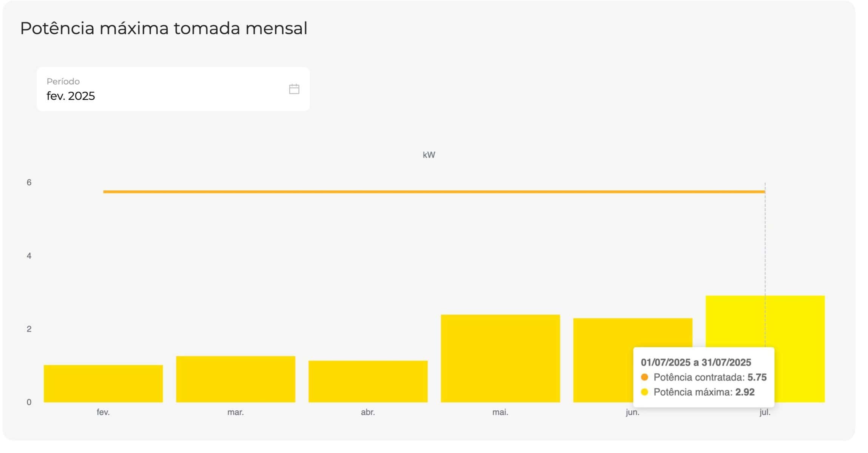This screenshot has width=868, height=453.
Task: Click the mar. x-axis label
Action: (x=235, y=412)
